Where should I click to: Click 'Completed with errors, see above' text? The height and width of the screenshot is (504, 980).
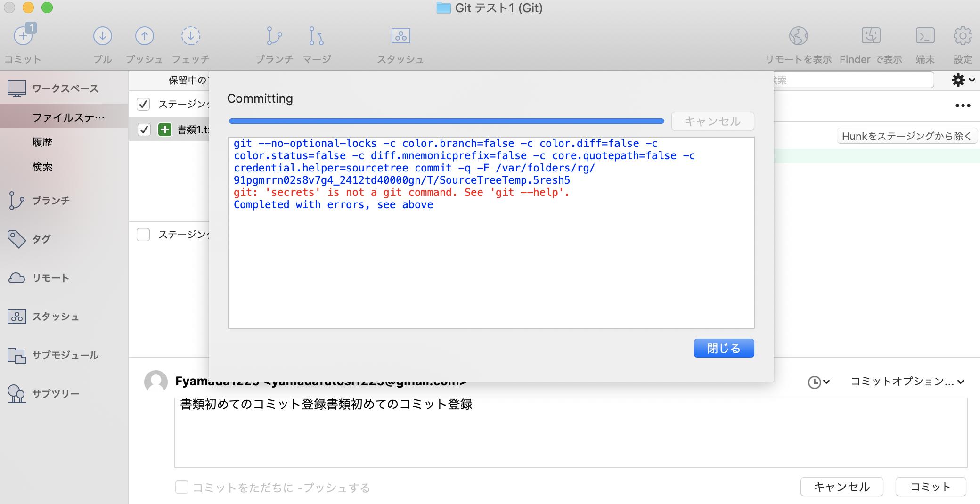(333, 204)
